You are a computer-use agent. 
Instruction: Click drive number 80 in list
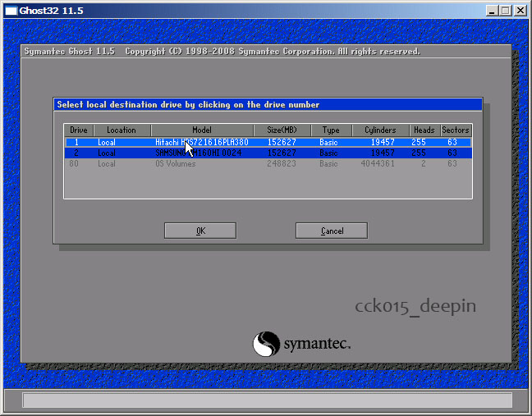[74, 164]
